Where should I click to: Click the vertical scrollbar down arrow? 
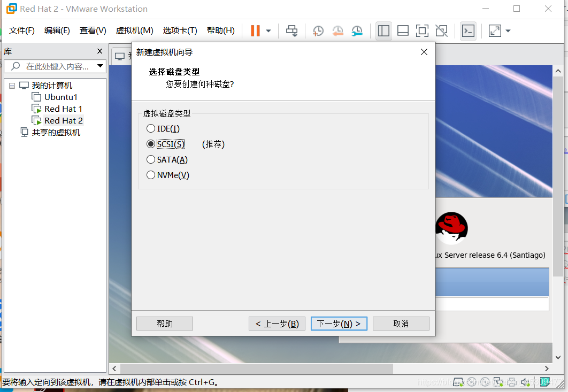[558, 357]
